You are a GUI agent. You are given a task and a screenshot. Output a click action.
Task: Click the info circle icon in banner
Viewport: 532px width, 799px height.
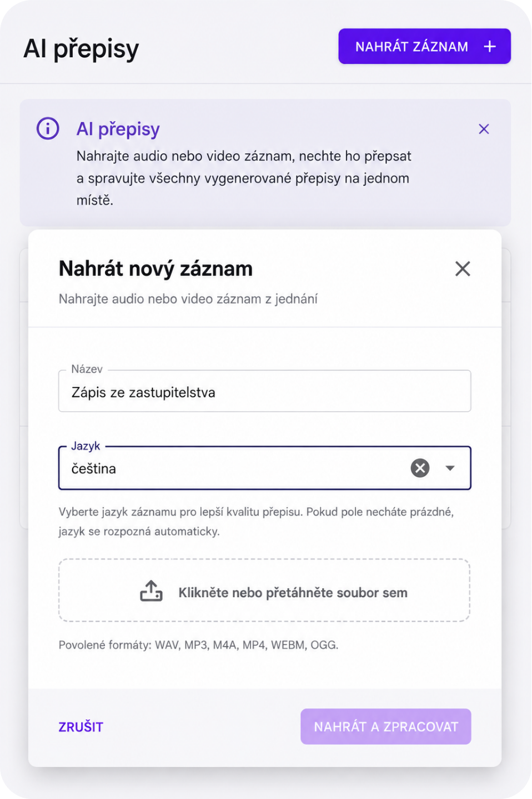[48, 128]
